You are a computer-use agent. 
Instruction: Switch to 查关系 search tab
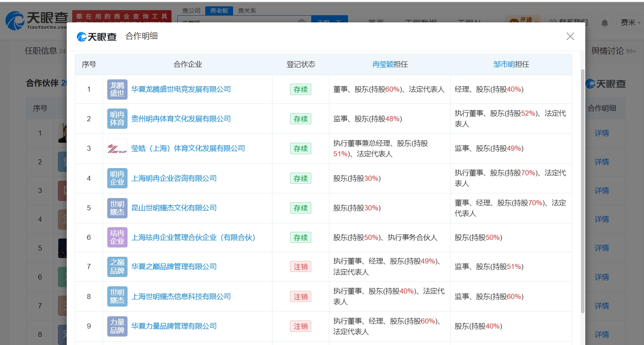[x=247, y=11]
